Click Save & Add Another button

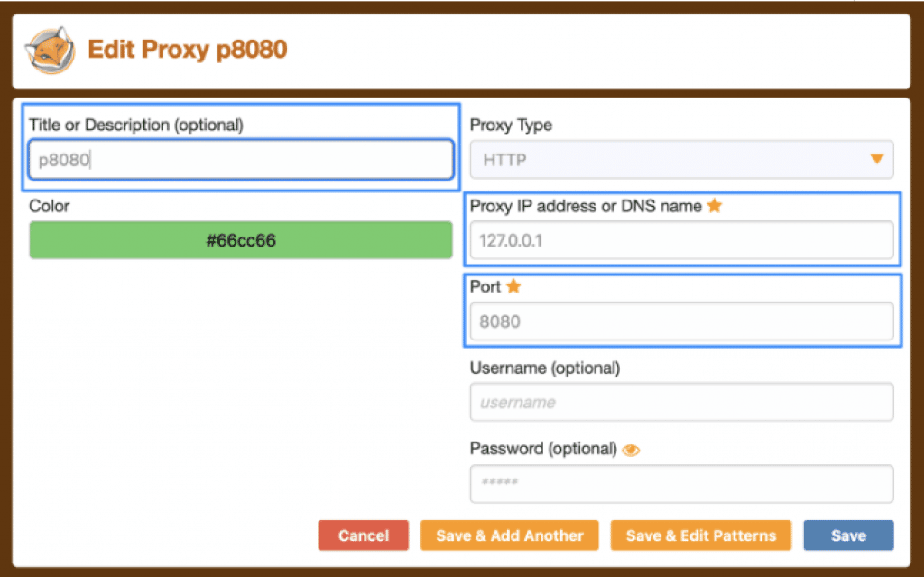pos(509,535)
